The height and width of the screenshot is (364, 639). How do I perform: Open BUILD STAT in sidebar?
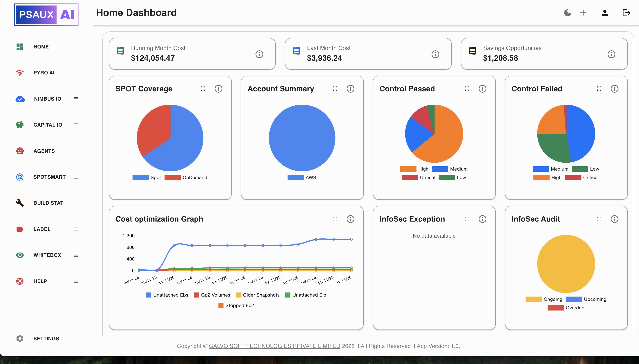click(48, 203)
